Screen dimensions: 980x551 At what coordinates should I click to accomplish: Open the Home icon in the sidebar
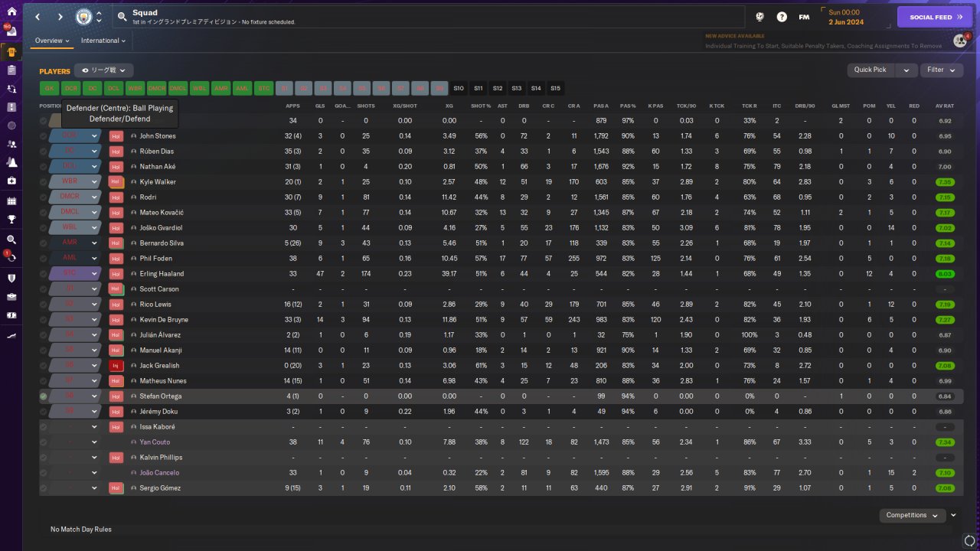click(x=11, y=11)
